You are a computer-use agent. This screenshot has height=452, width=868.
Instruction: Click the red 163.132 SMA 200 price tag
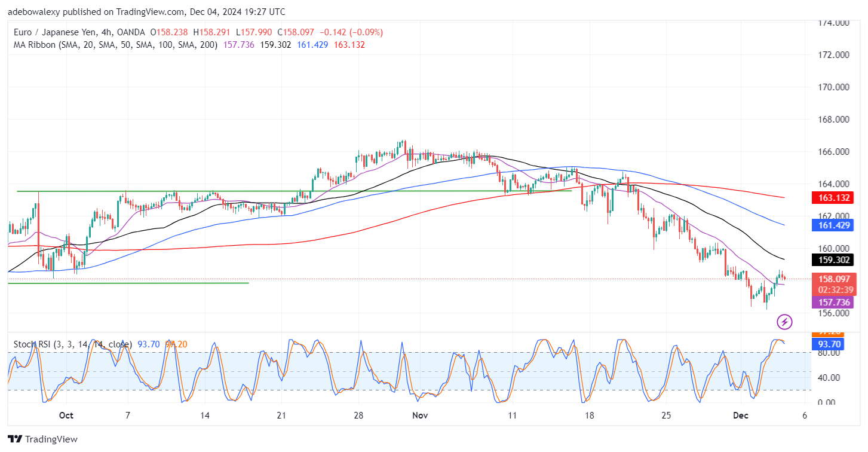(835, 197)
